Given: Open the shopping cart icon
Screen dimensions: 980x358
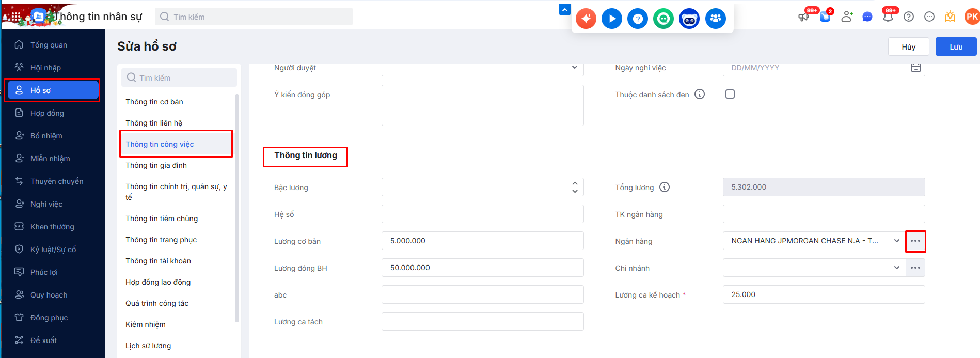Looking at the screenshot, I should click(x=825, y=17).
